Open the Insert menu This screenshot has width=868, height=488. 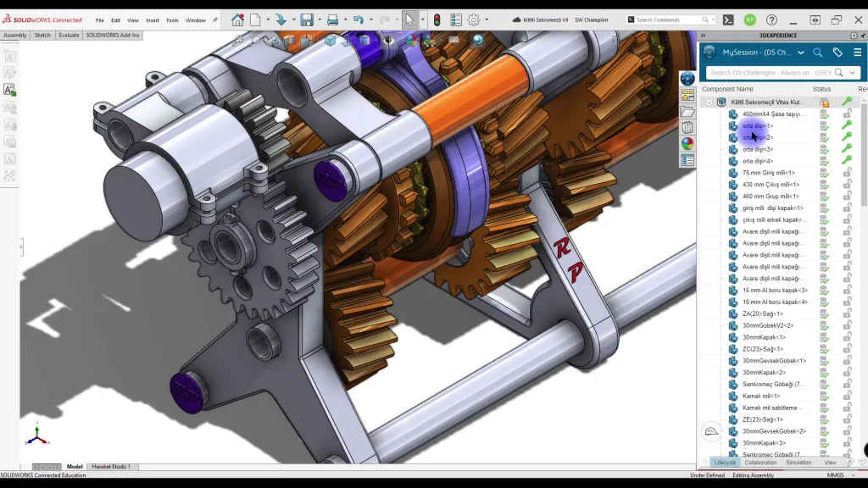tap(153, 19)
